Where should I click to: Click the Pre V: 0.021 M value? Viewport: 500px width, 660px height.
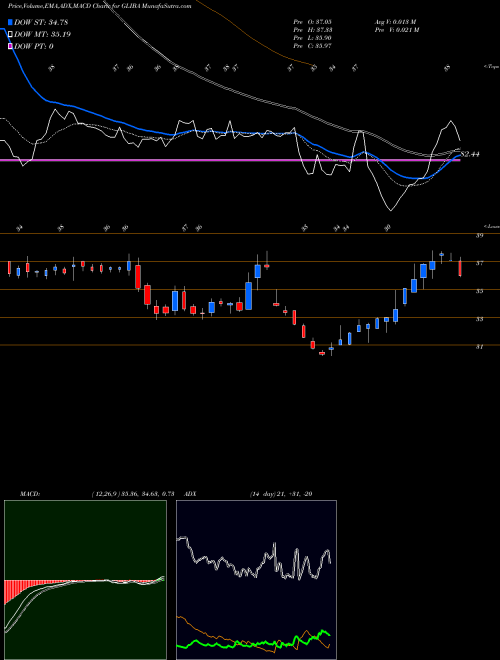click(x=398, y=30)
